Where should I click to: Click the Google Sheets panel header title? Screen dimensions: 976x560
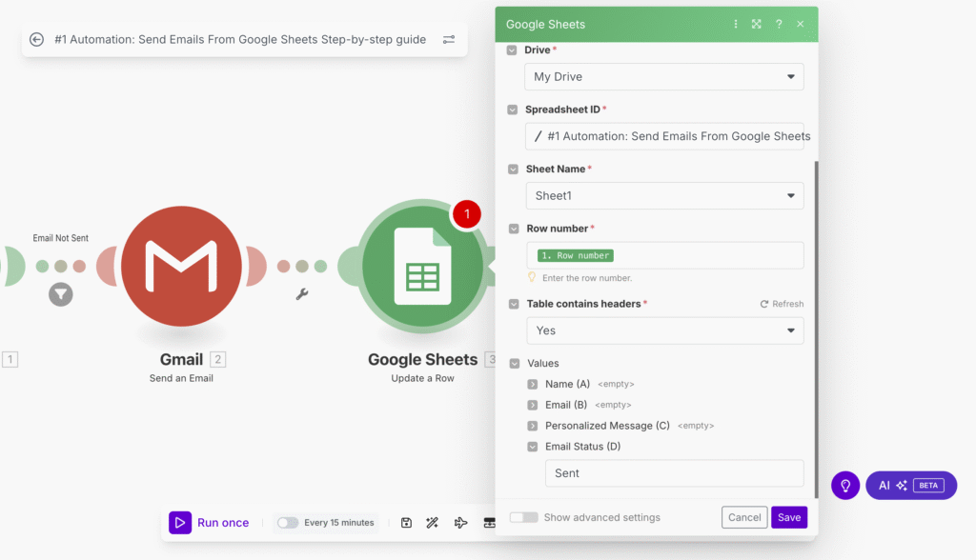545,24
